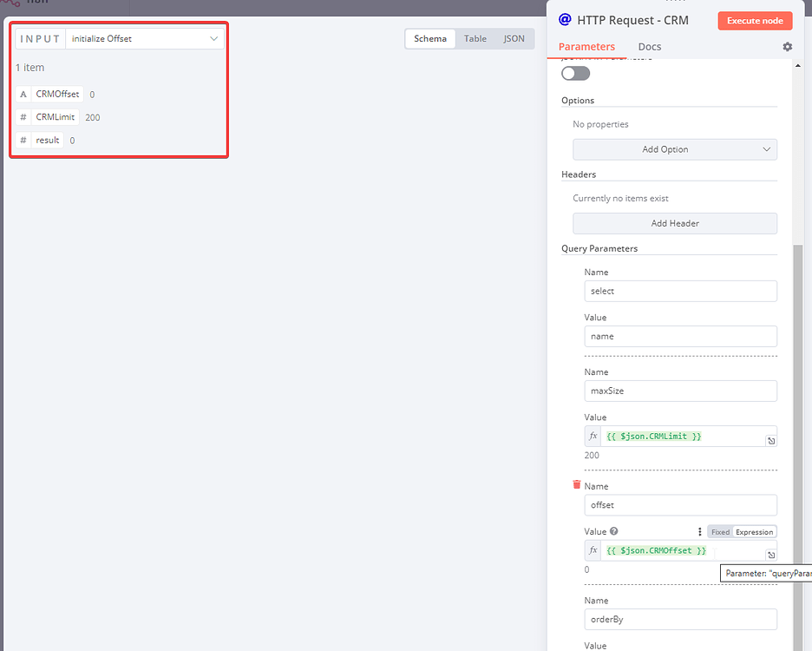Delete the offset parameter with the trash icon
812x651 pixels.
576,485
